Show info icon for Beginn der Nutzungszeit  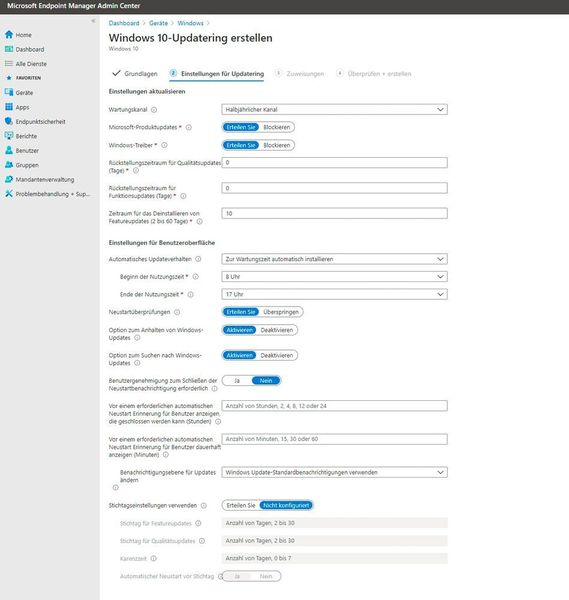click(x=196, y=277)
